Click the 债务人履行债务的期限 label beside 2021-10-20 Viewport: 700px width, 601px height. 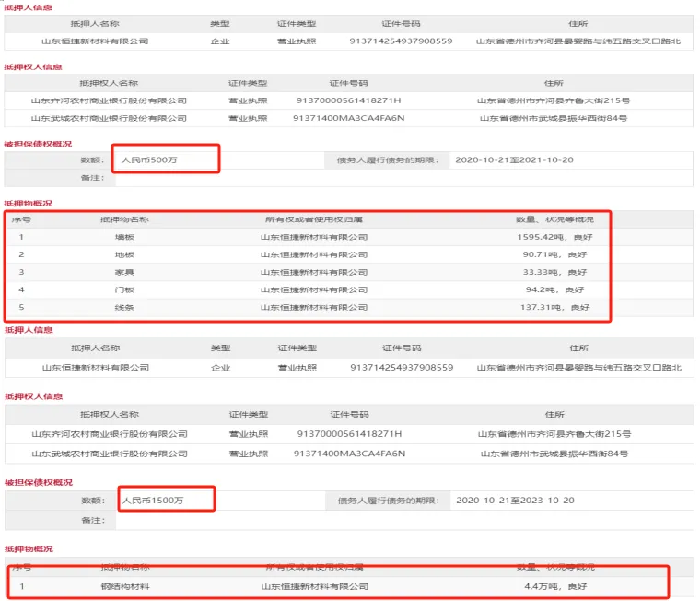click(388, 160)
